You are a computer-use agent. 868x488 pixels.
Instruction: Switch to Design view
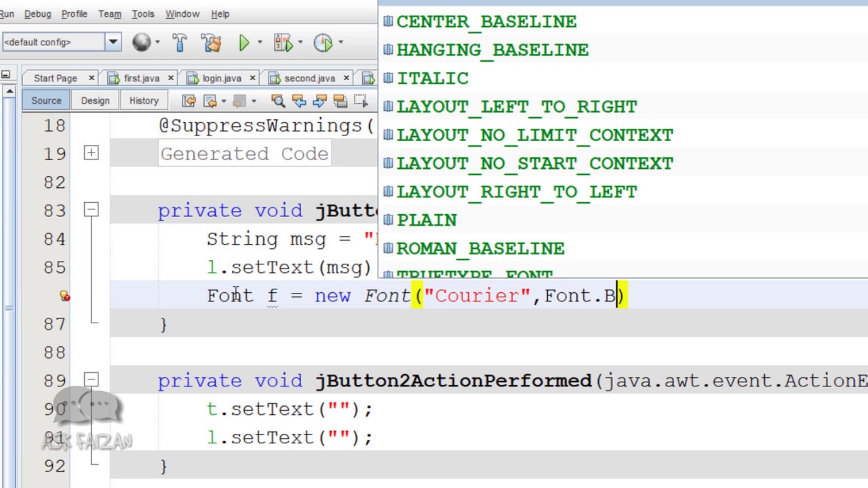coord(95,100)
